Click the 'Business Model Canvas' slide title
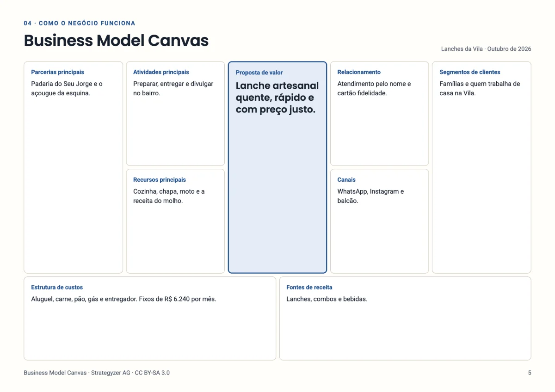This screenshot has width=555, height=392. pos(116,41)
